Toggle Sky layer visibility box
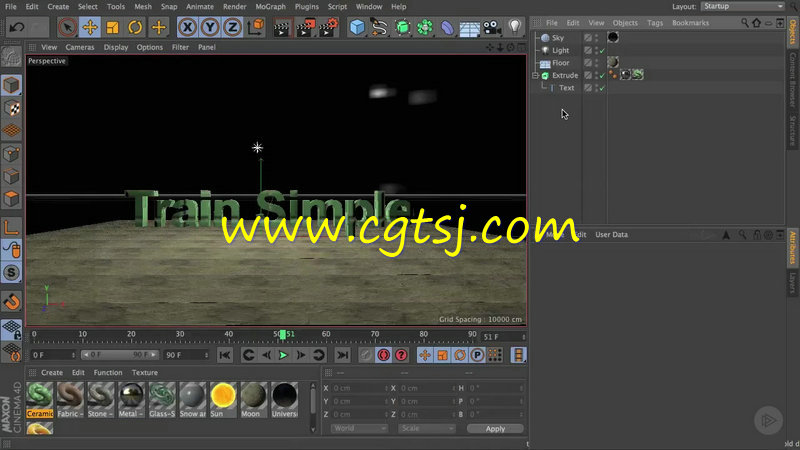The image size is (800, 450). (x=588, y=38)
